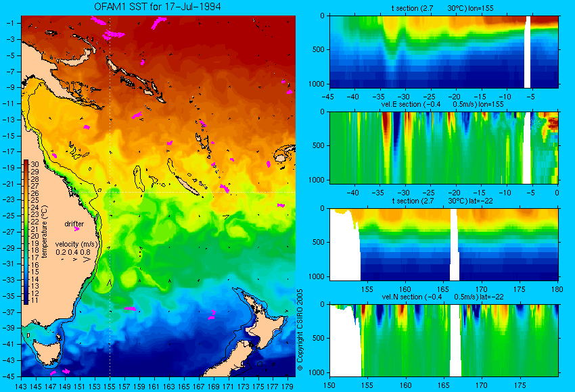Click the SST map longitude tick "153"
575x392 pixels.
pos(95,386)
